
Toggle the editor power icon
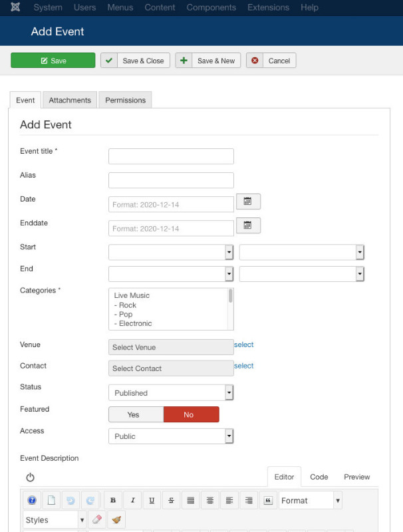point(30,477)
